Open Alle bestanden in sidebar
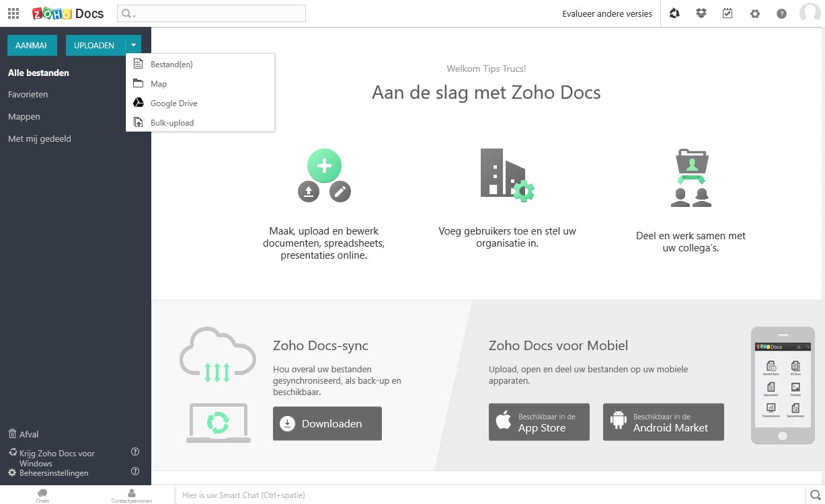The width and height of the screenshot is (825, 504). click(38, 73)
